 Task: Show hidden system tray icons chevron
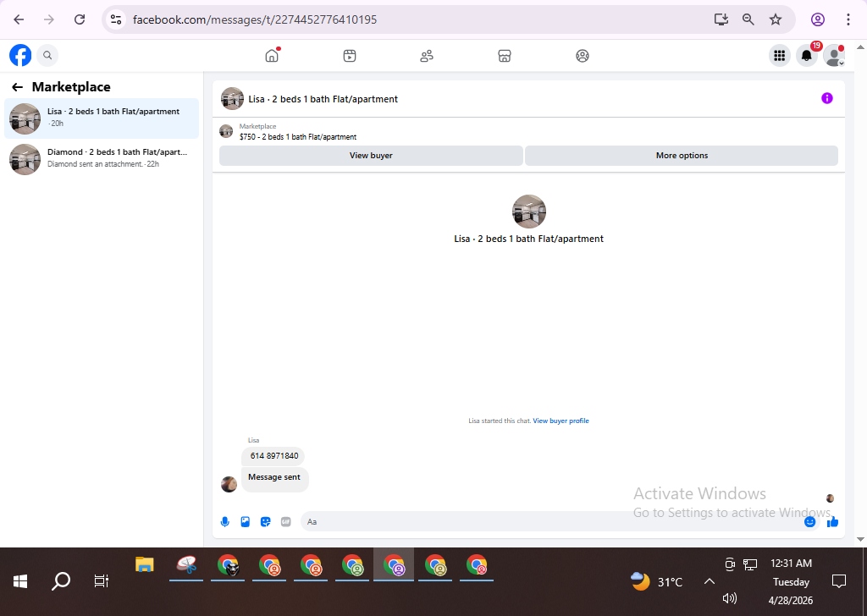[x=710, y=581]
